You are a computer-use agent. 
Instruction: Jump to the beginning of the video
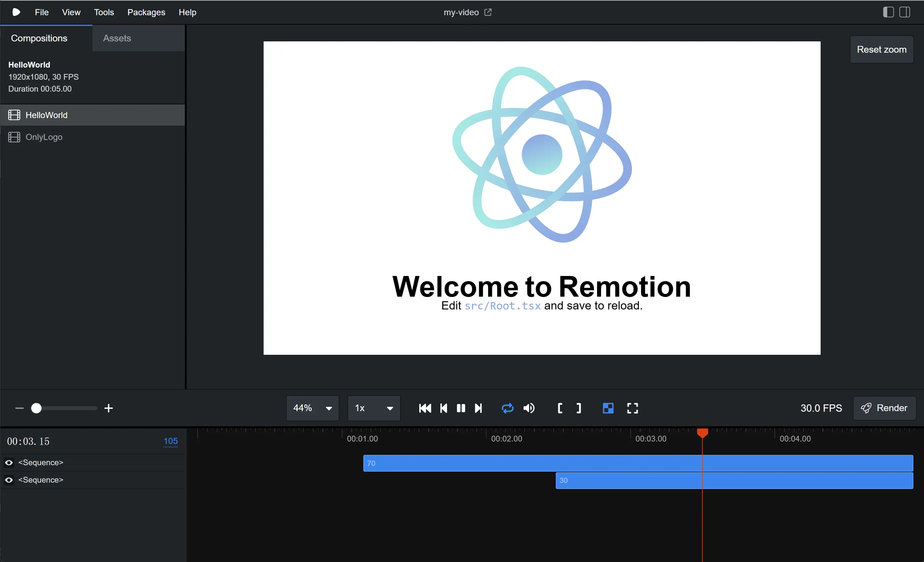click(x=425, y=408)
